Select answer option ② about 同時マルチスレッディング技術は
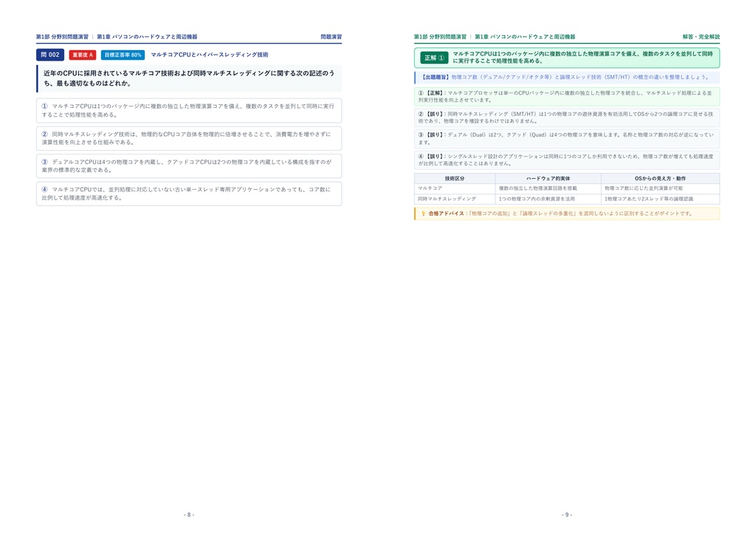 pos(189,138)
